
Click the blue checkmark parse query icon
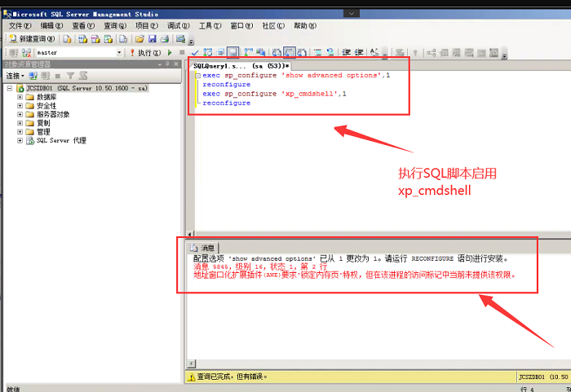pos(196,52)
